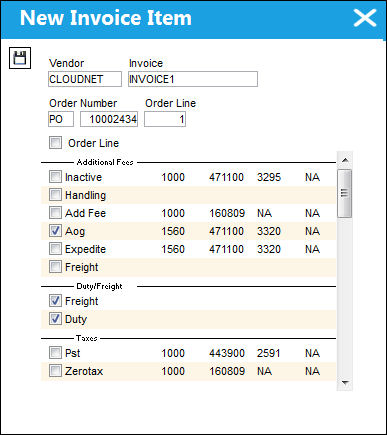Viewport: 387px width, 435px height.
Task: Click the scrollbar up arrow
Action: tap(345, 160)
